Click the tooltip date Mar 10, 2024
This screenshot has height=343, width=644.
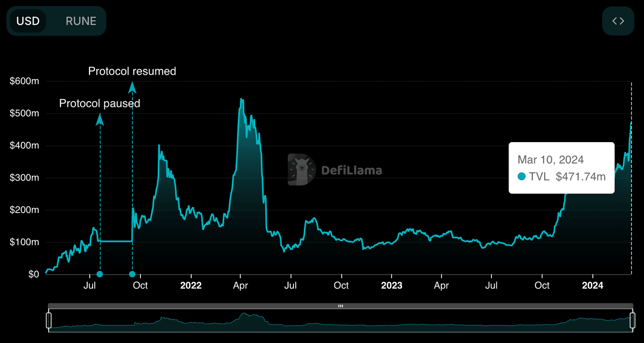(551, 160)
